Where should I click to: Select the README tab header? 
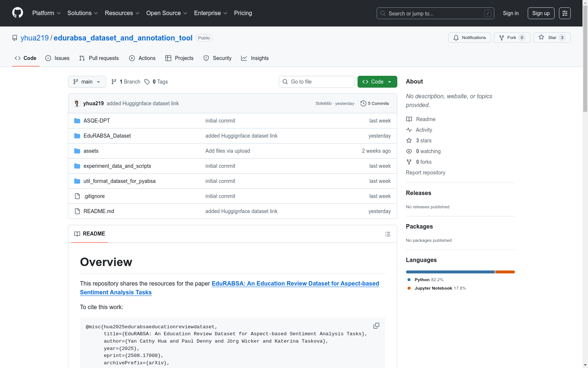pos(90,234)
